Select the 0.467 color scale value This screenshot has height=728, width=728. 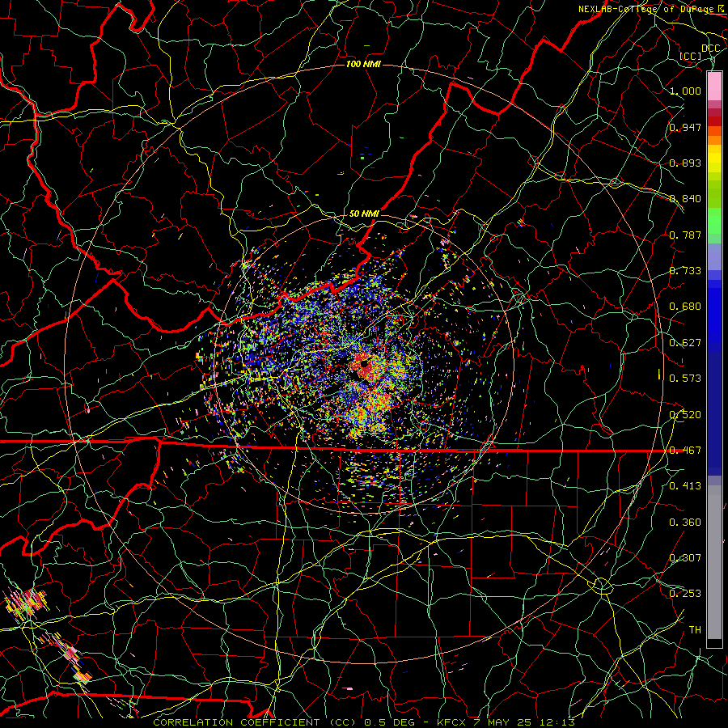(x=685, y=451)
